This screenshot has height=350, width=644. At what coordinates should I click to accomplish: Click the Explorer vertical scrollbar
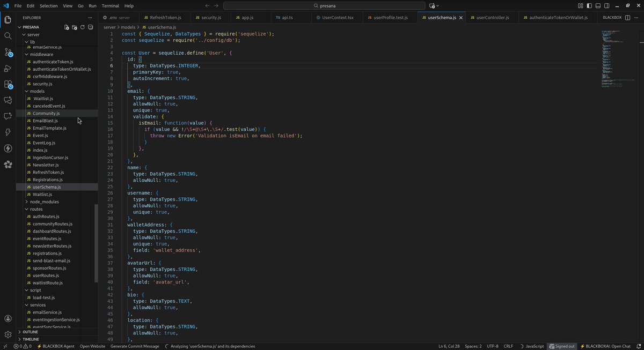point(97,243)
